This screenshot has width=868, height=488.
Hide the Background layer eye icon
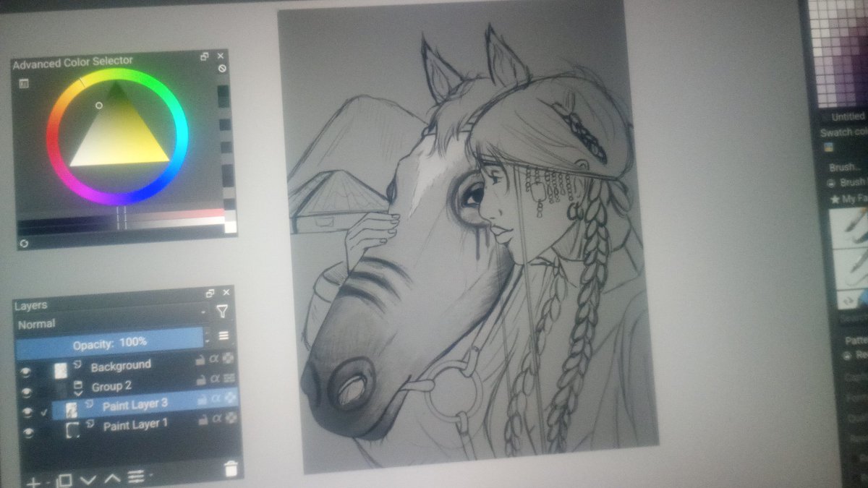click(26, 374)
